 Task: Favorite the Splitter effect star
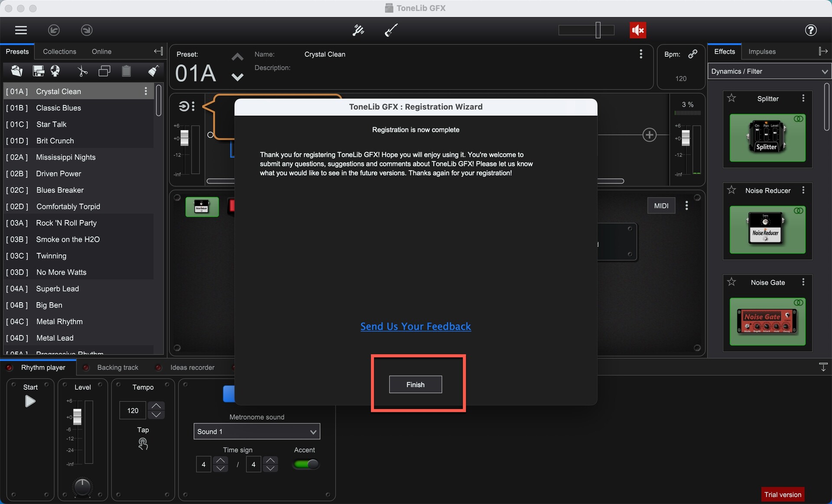point(731,98)
